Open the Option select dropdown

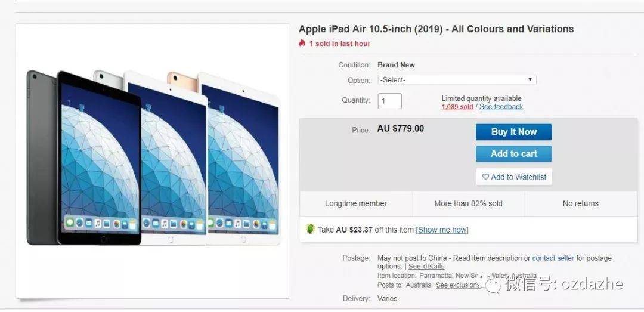click(457, 80)
